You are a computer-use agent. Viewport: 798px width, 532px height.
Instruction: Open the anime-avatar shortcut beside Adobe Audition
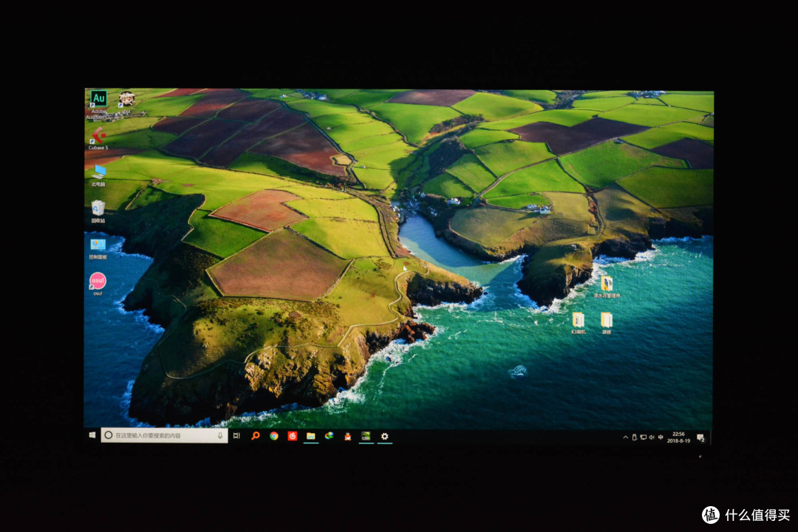(x=126, y=102)
